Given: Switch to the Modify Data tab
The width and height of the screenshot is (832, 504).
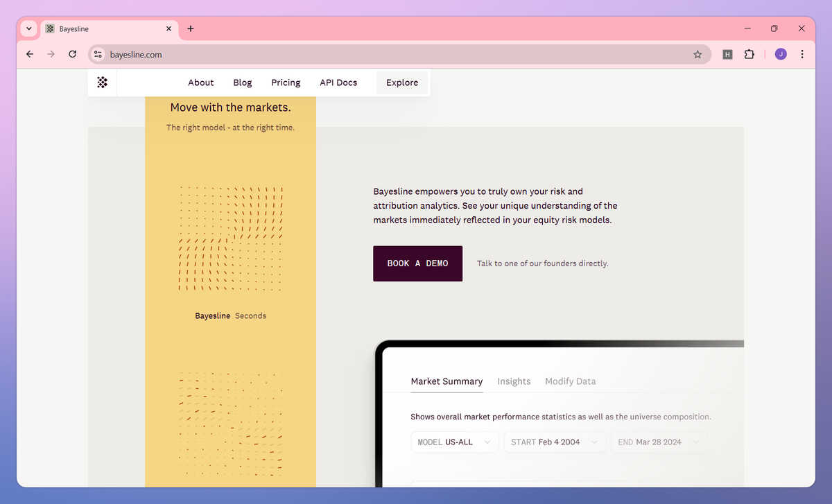Looking at the screenshot, I should pyautogui.click(x=570, y=381).
